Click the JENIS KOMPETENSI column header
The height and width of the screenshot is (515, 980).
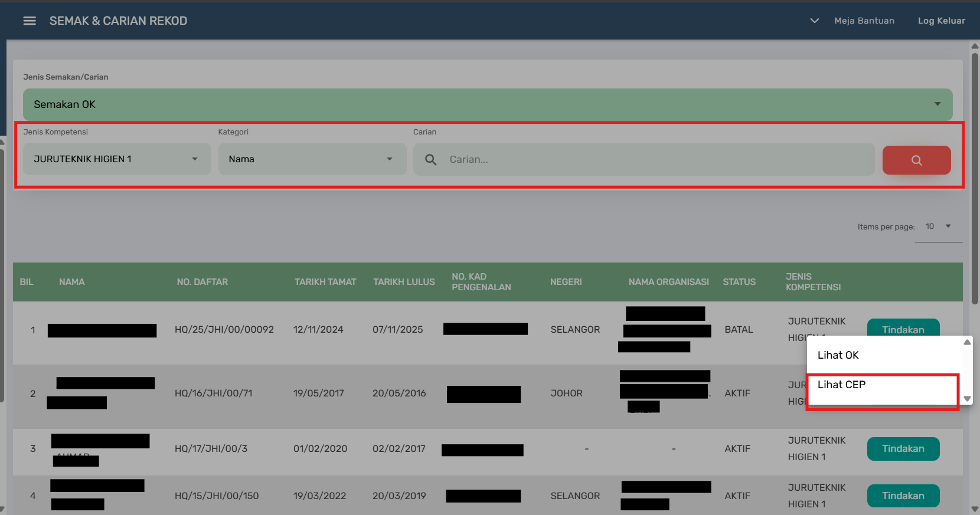(813, 282)
